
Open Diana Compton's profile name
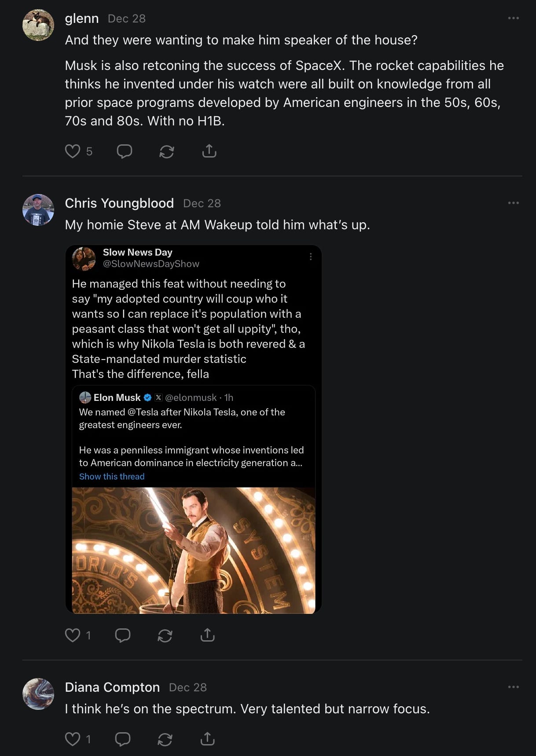(112, 687)
